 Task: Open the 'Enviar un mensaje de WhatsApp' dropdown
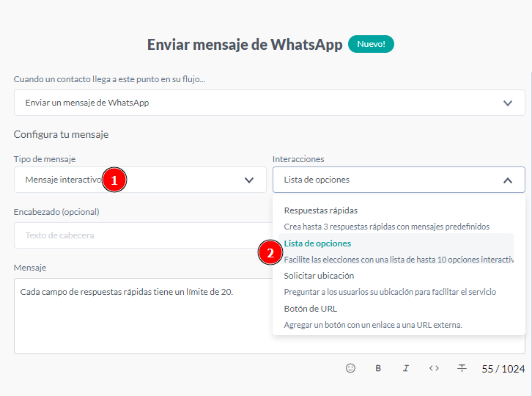click(x=269, y=103)
